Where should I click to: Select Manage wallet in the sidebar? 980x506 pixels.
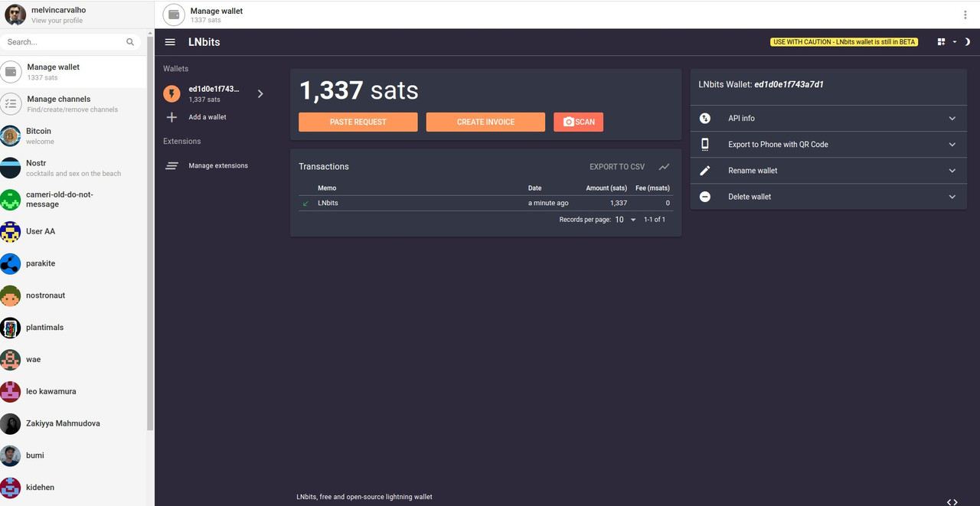(73, 72)
